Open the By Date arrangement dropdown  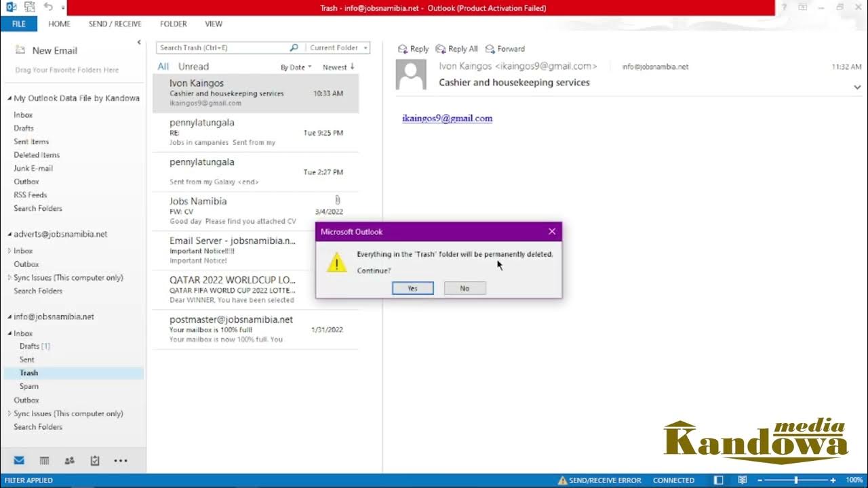pos(296,67)
